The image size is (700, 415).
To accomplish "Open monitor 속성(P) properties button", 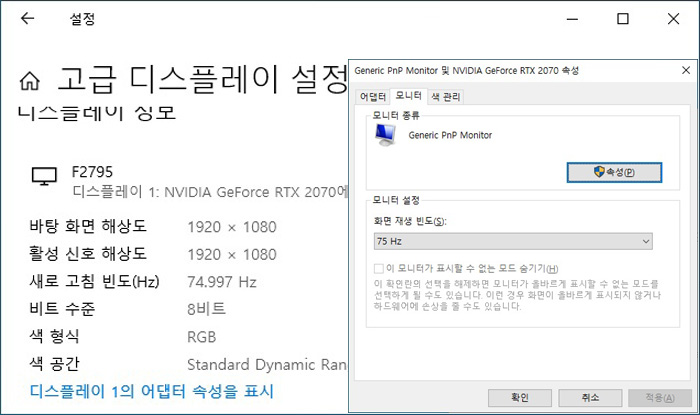I will [x=614, y=172].
